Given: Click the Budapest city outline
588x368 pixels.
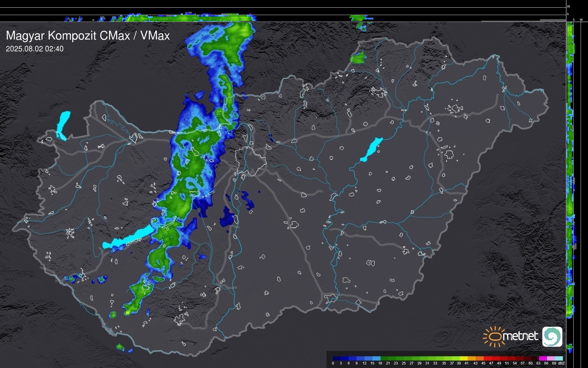Looking at the screenshot, I should click(x=251, y=161).
